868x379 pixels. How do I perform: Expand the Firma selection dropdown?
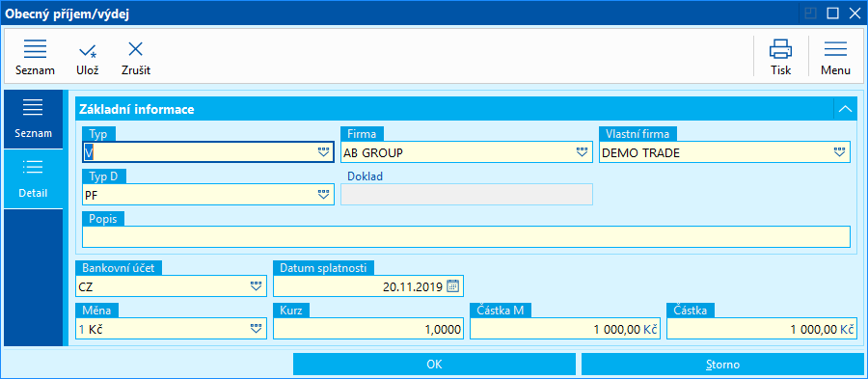[582, 152]
